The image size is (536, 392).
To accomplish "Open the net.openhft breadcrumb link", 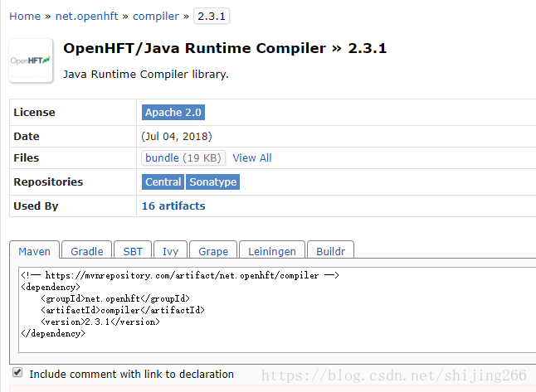I will [x=86, y=16].
